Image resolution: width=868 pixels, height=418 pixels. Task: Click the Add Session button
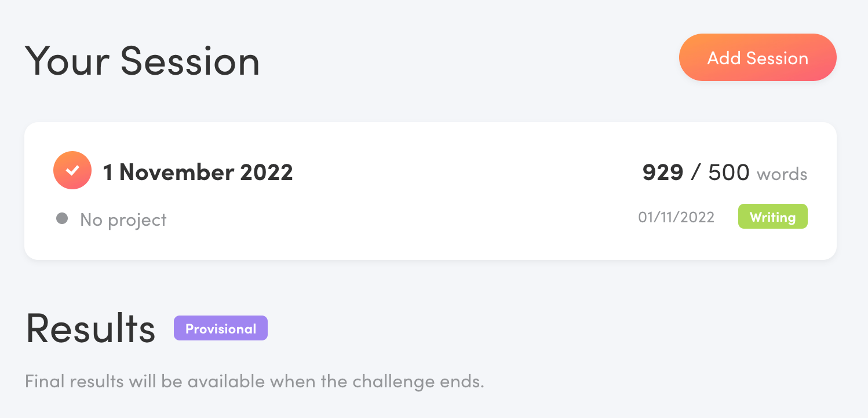point(757,58)
